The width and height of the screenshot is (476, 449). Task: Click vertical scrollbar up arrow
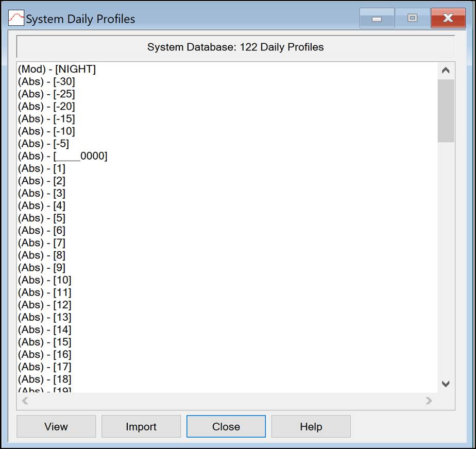point(446,71)
